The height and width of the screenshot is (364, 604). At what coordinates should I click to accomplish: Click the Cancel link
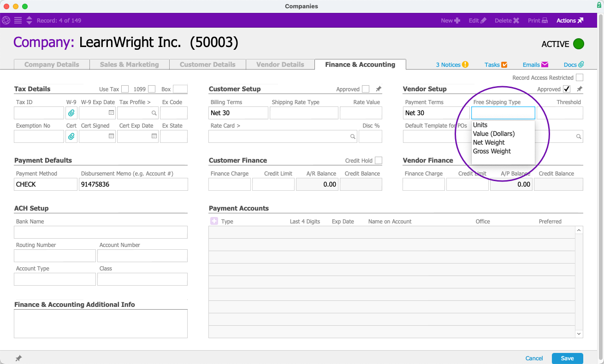coord(534,358)
